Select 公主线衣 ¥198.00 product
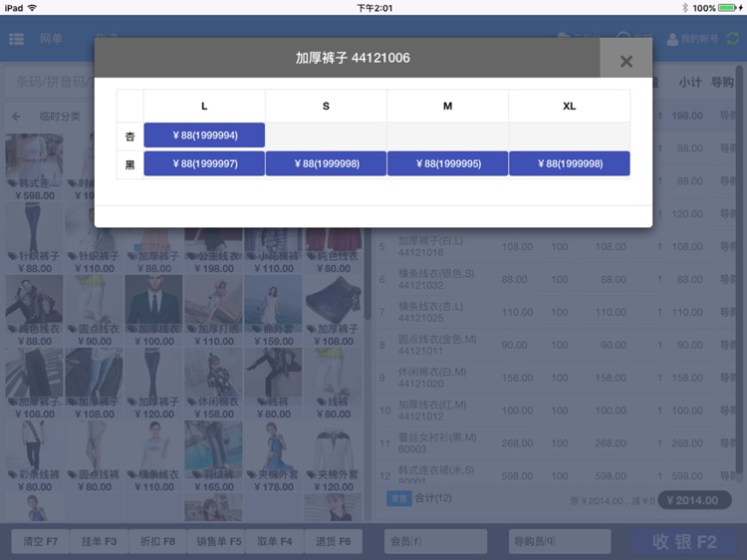 [x=213, y=250]
